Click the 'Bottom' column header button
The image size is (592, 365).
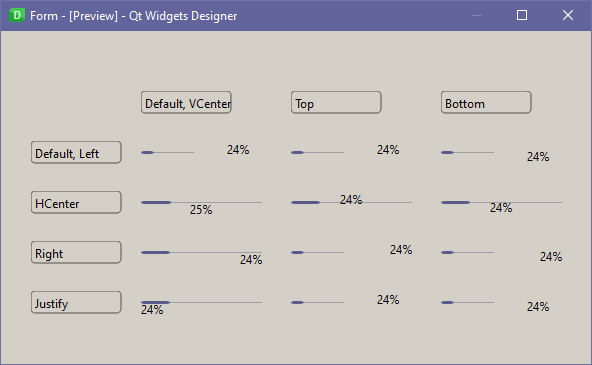pos(486,102)
